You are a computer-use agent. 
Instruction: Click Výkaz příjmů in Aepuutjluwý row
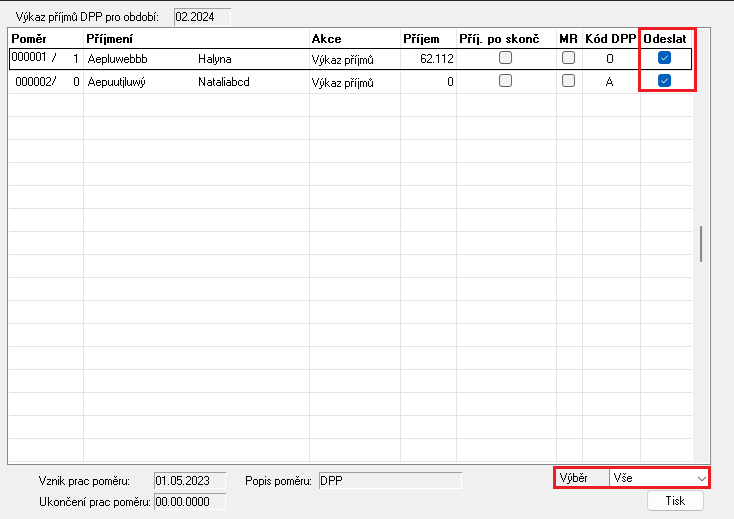click(343, 83)
